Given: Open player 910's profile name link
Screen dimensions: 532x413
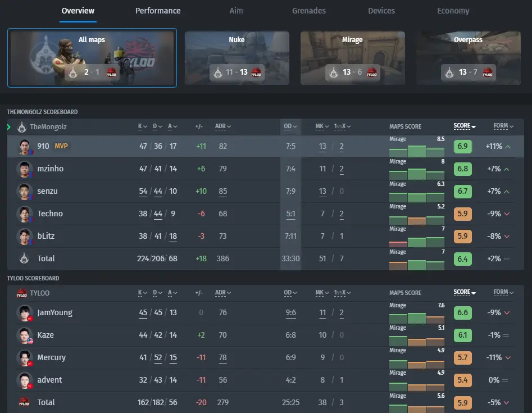Looking at the screenshot, I should (43, 146).
